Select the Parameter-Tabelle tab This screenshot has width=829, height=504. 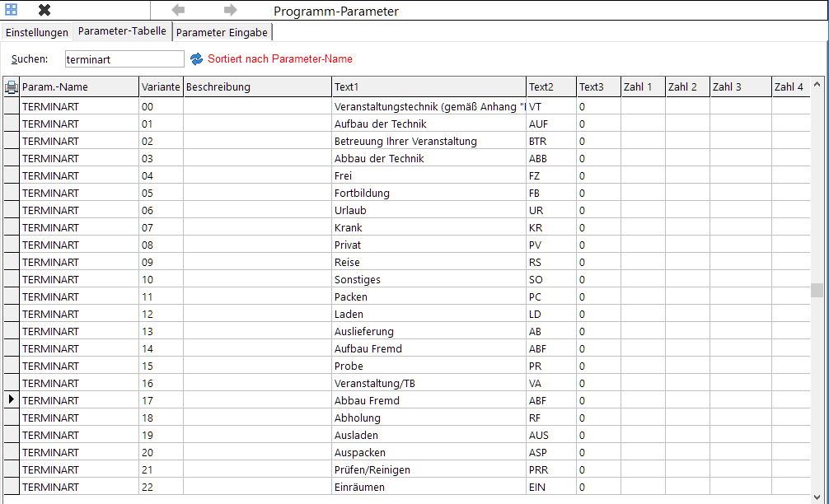click(122, 31)
